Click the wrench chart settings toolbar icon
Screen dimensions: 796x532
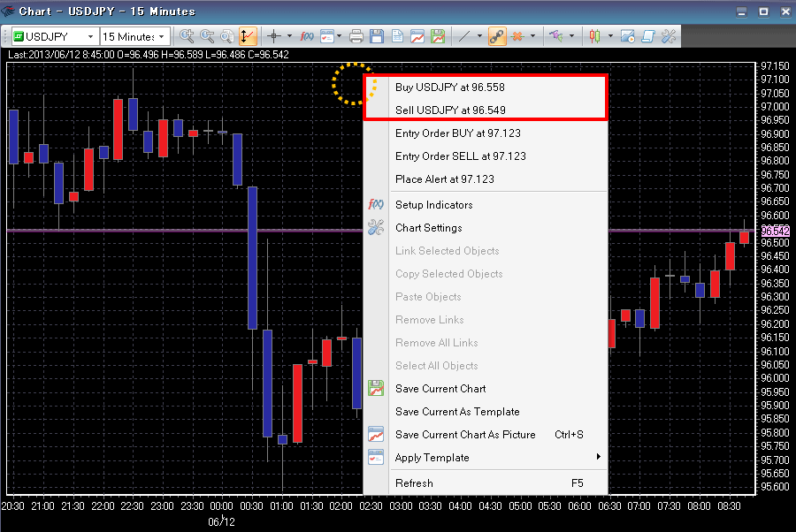(x=669, y=36)
